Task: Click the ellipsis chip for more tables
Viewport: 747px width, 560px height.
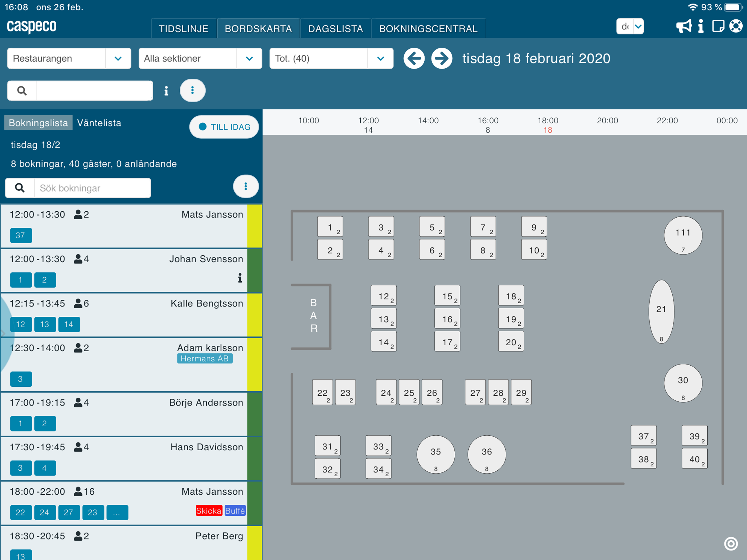Action: pyautogui.click(x=117, y=512)
